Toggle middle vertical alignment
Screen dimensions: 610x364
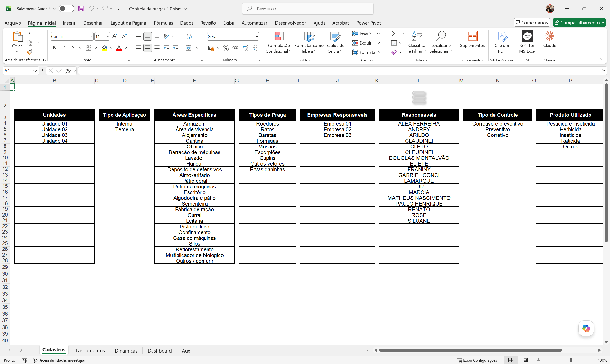148,36
